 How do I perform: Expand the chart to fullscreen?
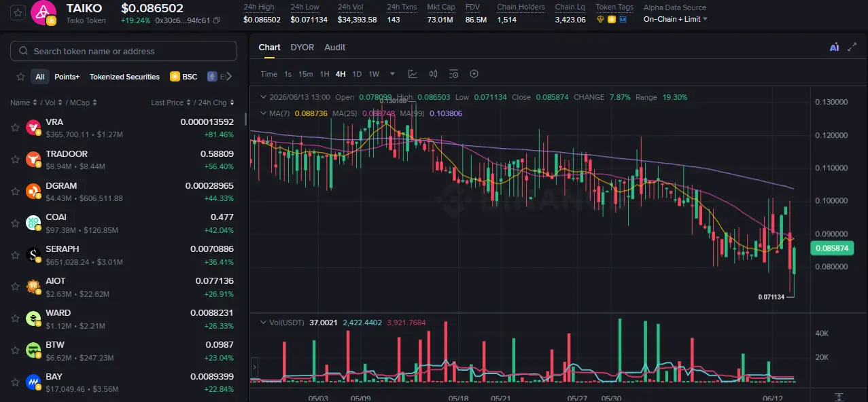(x=852, y=48)
